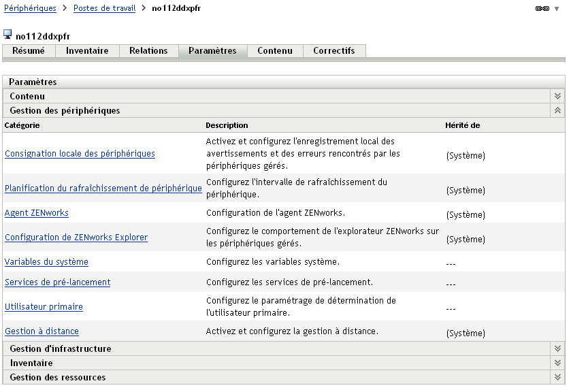Open the Inventaire tab
571x392 pixels.
(x=87, y=51)
